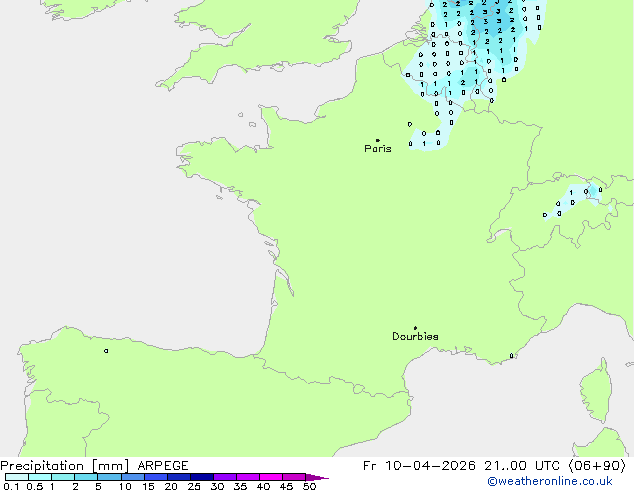Click the legend value '0.5'
Screen dimensions: 634x490
[35, 486]
